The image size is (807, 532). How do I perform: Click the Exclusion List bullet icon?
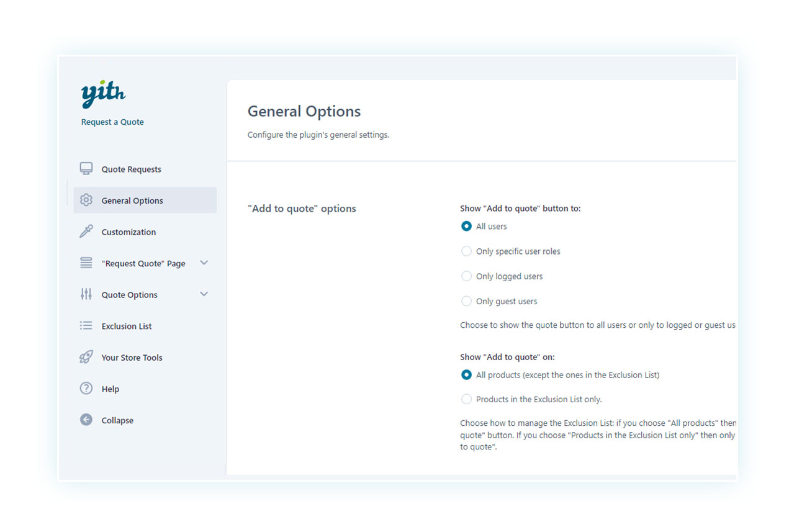[86, 326]
